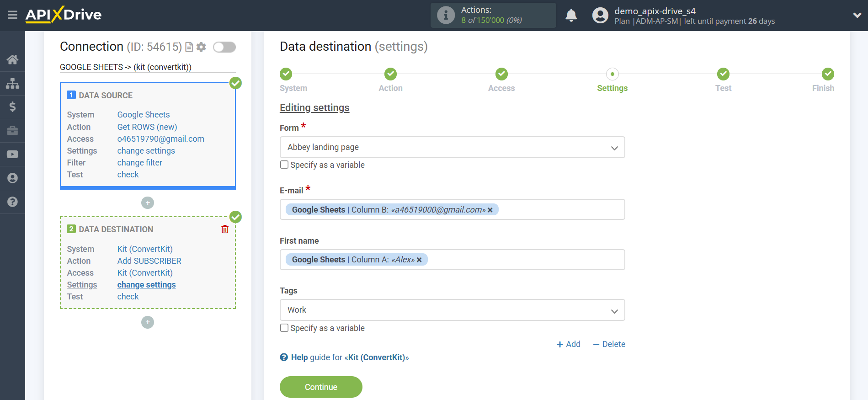
Task: Click the connection notes document icon
Action: (189, 47)
